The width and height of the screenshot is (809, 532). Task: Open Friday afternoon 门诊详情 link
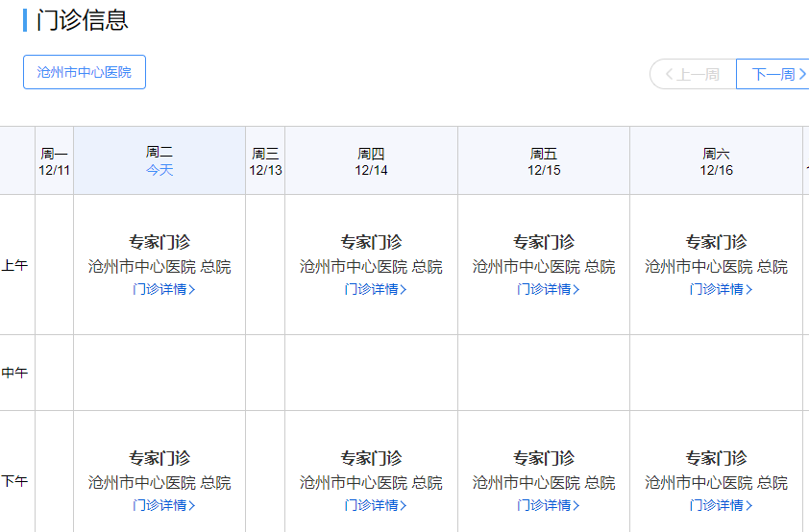[x=548, y=505]
